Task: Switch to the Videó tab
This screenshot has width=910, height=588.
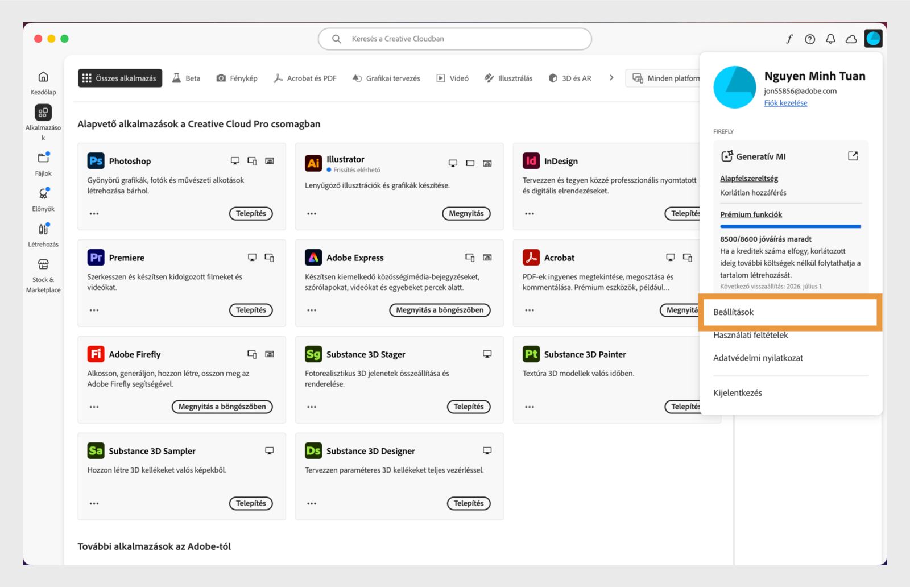Action: [x=453, y=78]
